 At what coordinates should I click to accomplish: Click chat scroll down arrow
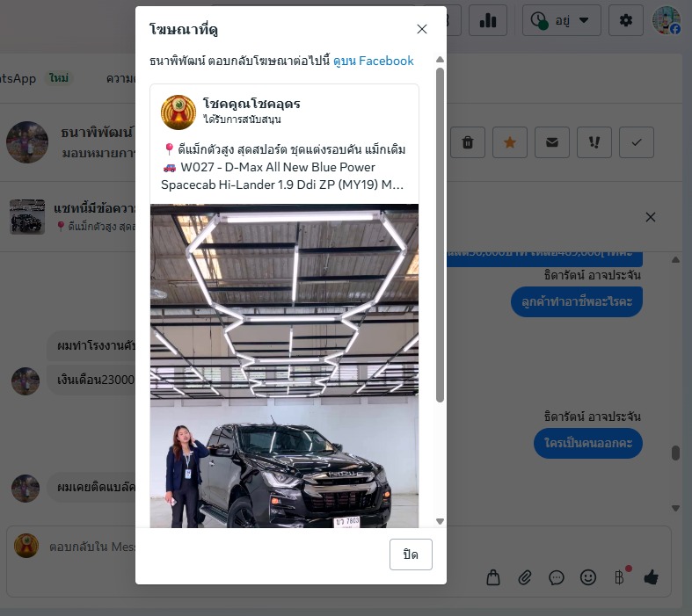[675, 509]
